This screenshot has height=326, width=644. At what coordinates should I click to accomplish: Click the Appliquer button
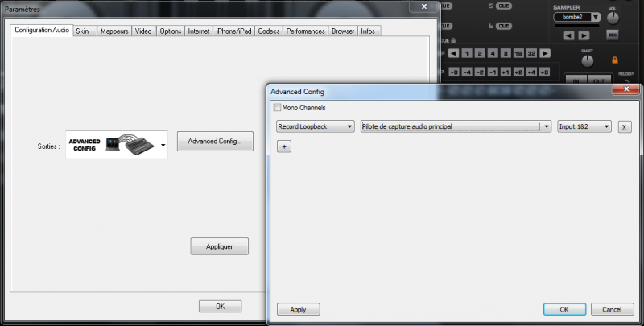[x=219, y=246]
